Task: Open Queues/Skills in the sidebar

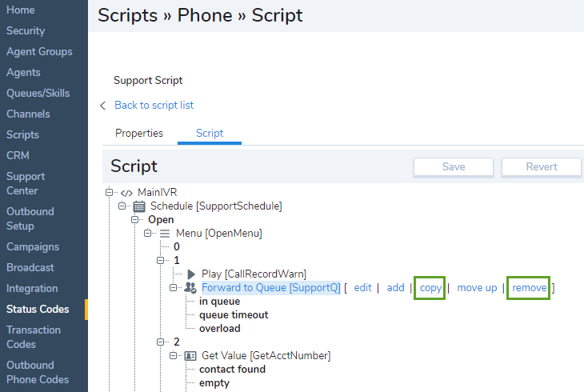Action: [x=39, y=94]
